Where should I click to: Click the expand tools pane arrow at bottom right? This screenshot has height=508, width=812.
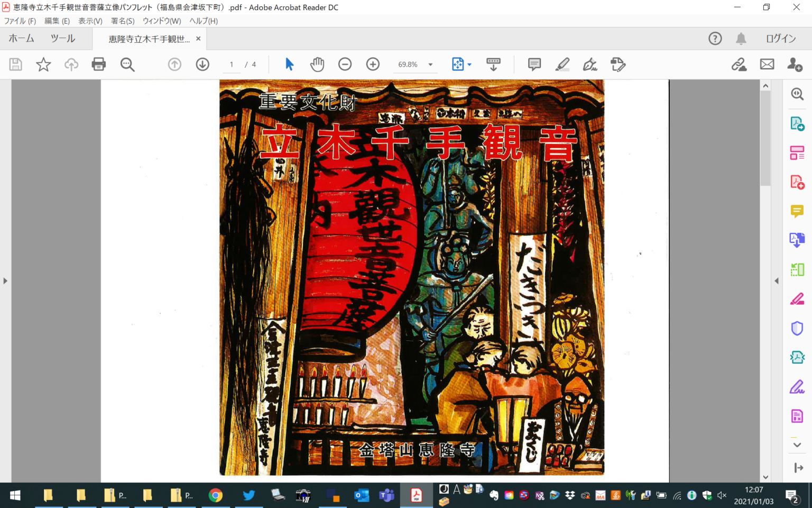click(799, 468)
